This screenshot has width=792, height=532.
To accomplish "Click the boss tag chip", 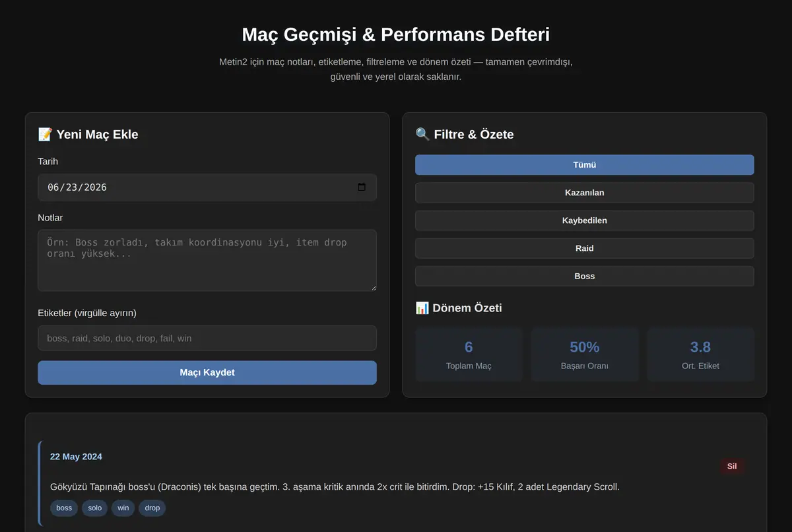I will 64,508.
